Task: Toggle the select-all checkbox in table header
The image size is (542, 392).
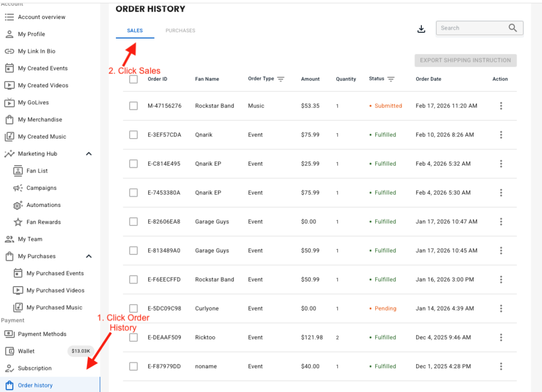Action: click(133, 79)
